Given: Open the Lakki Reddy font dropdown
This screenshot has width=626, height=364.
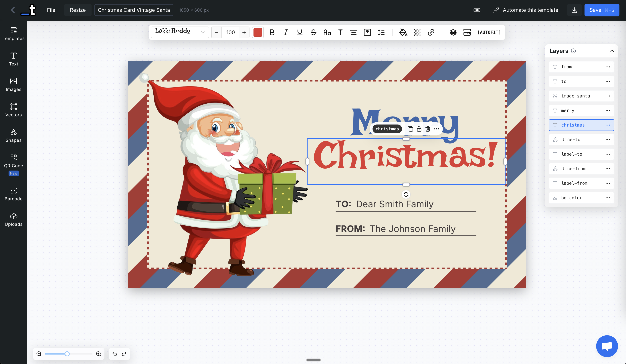Looking at the screenshot, I should (x=180, y=32).
